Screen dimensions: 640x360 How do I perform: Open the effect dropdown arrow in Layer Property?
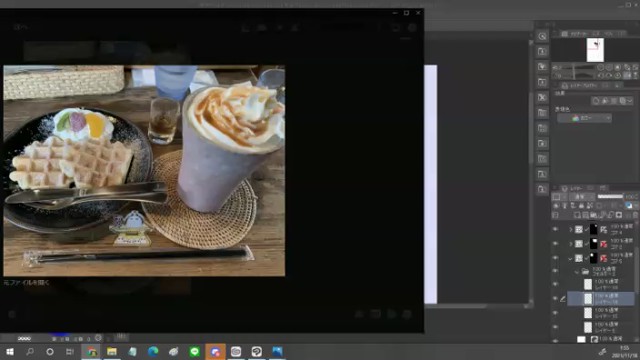[x=630, y=101]
